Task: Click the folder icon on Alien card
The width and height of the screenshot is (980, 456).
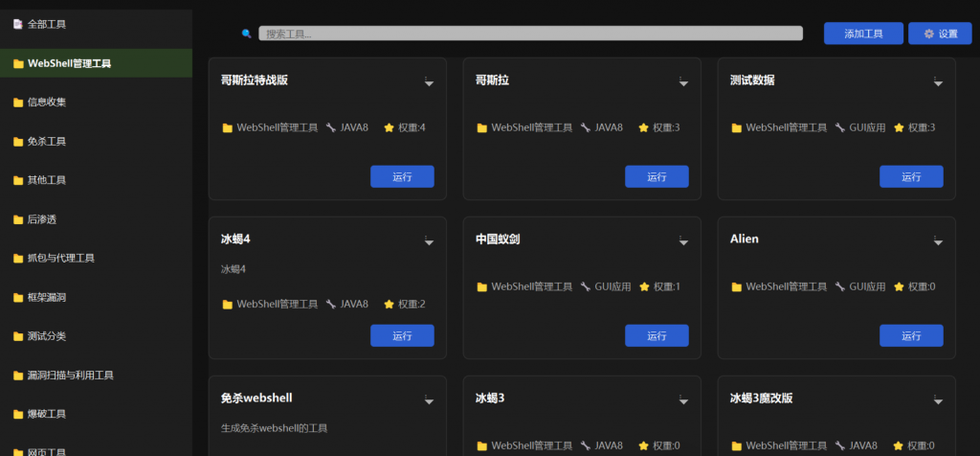Action: (736, 287)
